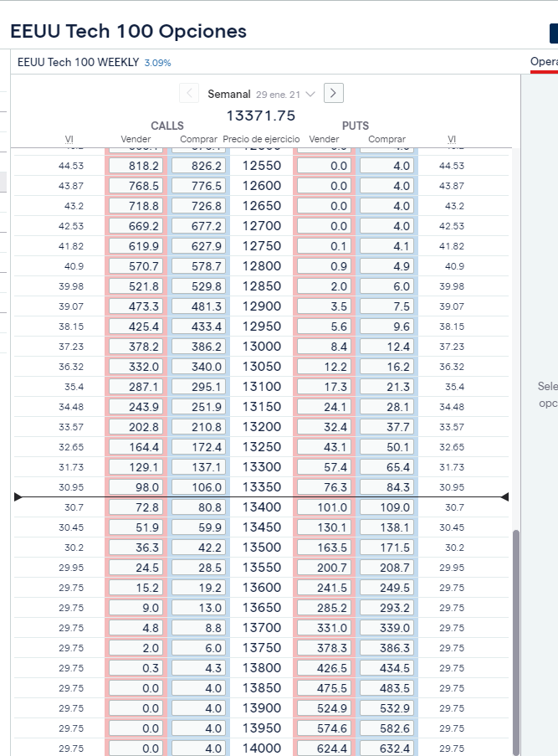Click the previous expiry left arrow
Image resolution: width=558 pixels, height=756 pixels.
189,94
